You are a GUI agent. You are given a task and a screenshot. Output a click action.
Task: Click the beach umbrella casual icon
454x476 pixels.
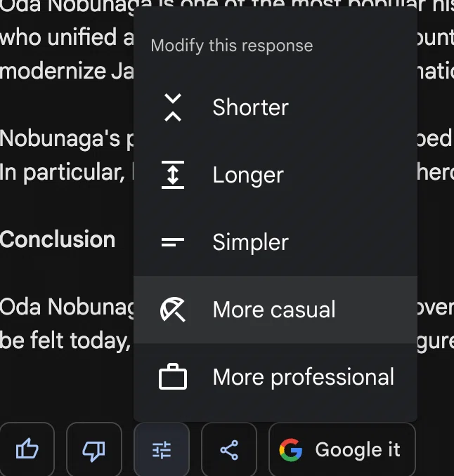[173, 310]
